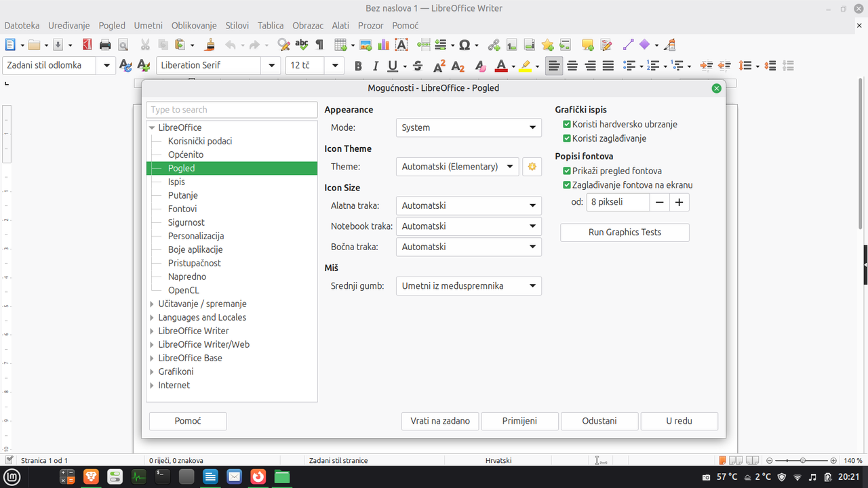Open the Bočna traka icon size dropdown

469,247
